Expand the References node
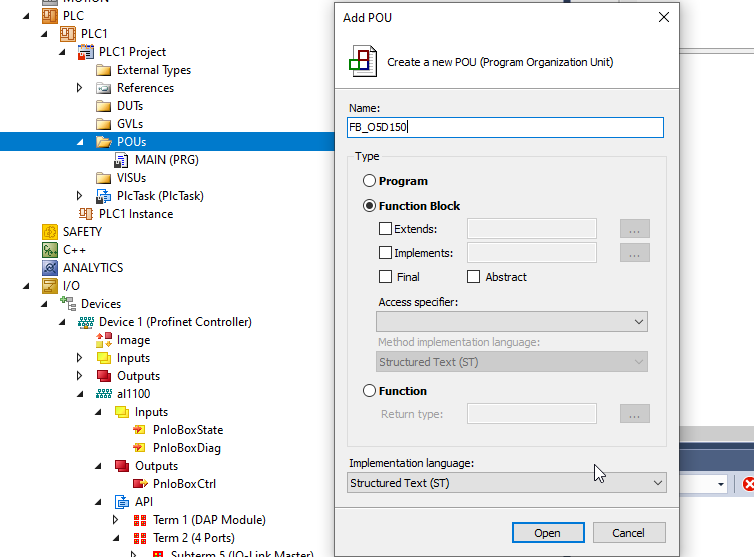754x557 pixels. 81,88
